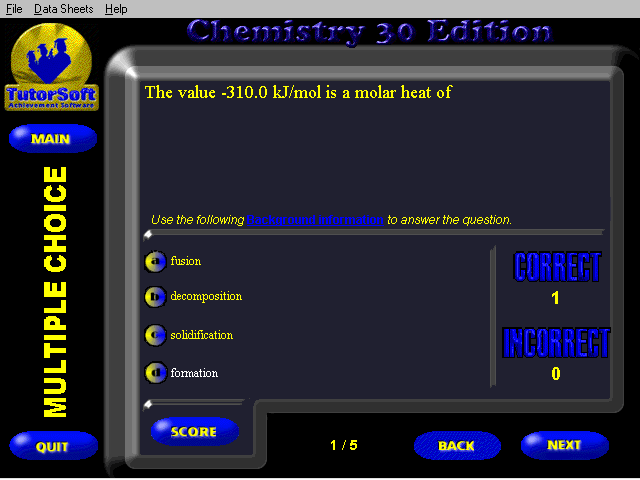This screenshot has width=640, height=480.
Task: Quit the program with QUIT button
Action: 53,446
